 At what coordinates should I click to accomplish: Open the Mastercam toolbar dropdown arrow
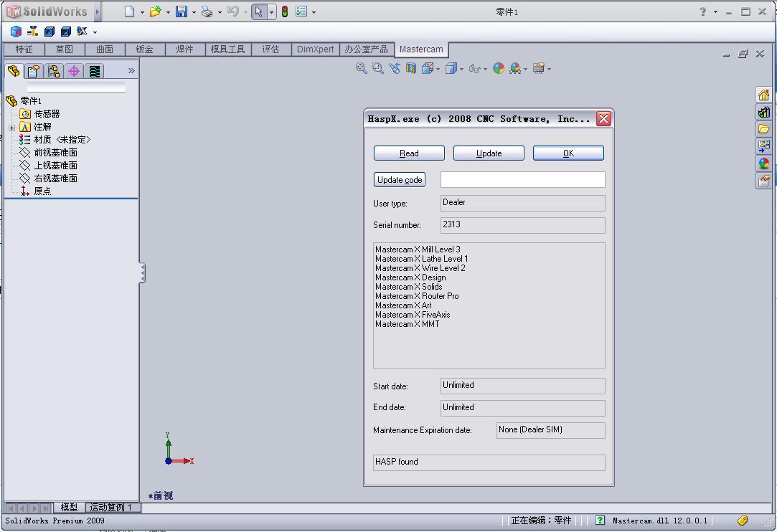point(95,33)
